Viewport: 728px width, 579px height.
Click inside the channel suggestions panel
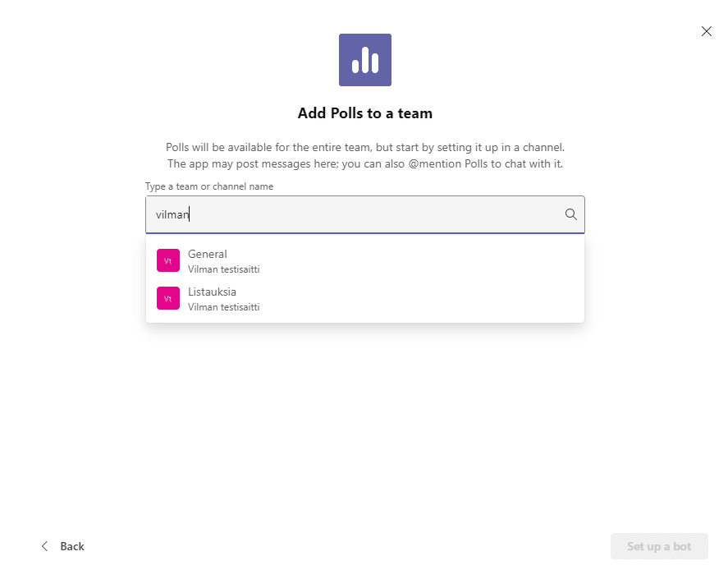tap(364, 279)
